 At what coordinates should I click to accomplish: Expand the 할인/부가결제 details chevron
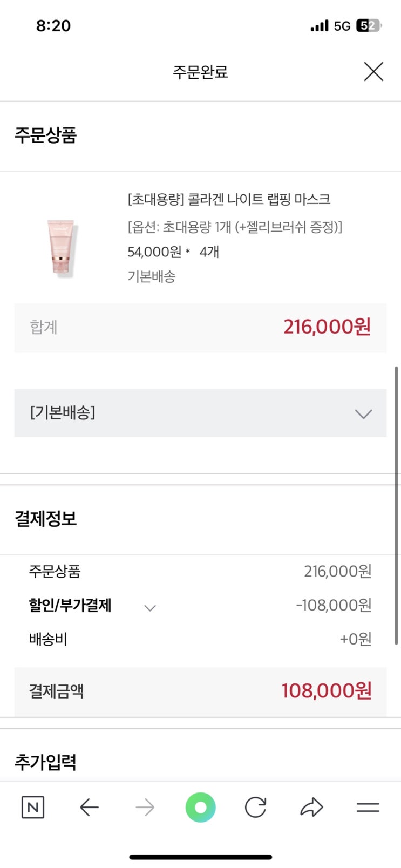(150, 608)
